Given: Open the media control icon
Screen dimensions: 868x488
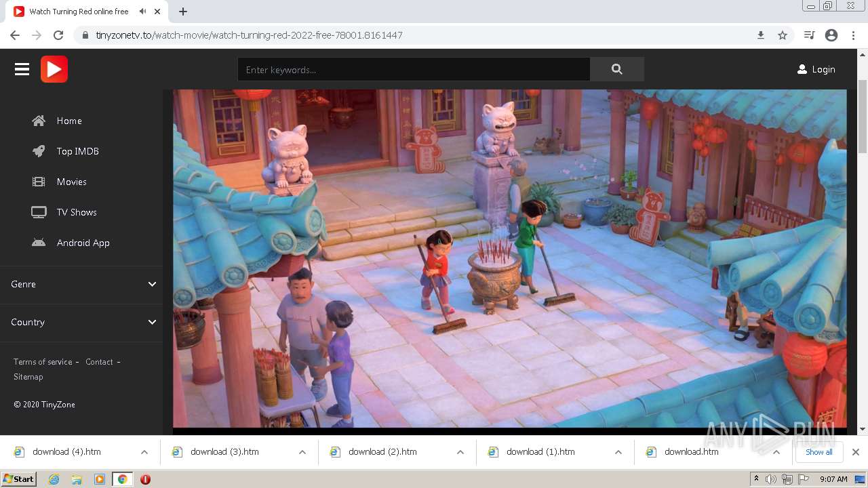Looking at the screenshot, I should point(809,35).
